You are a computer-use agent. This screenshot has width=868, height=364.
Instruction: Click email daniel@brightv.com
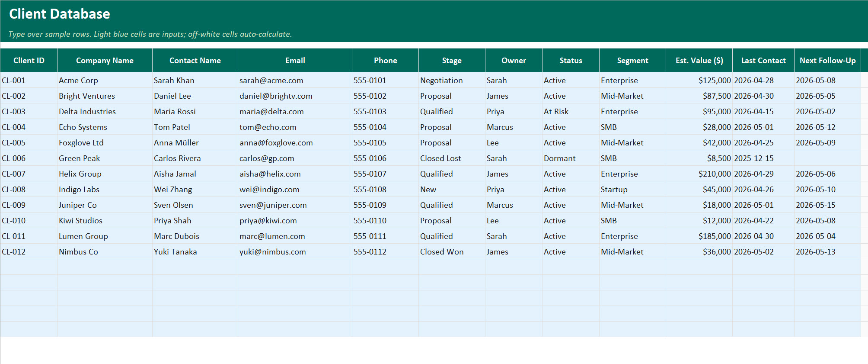(x=295, y=96)
